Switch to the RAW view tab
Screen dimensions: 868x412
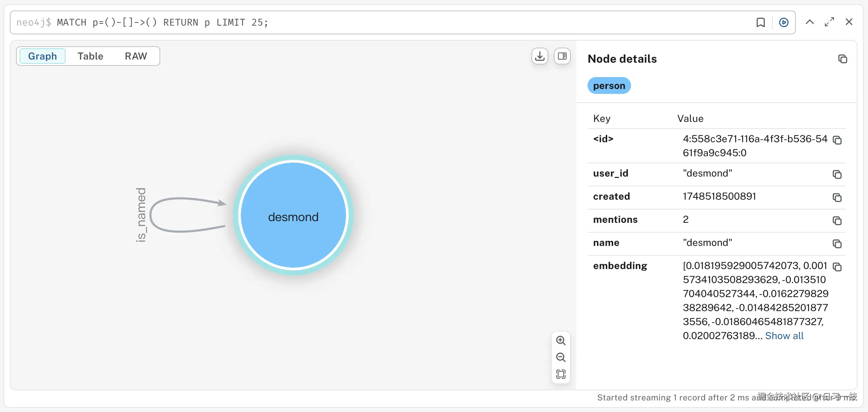(x=136, y=56)
